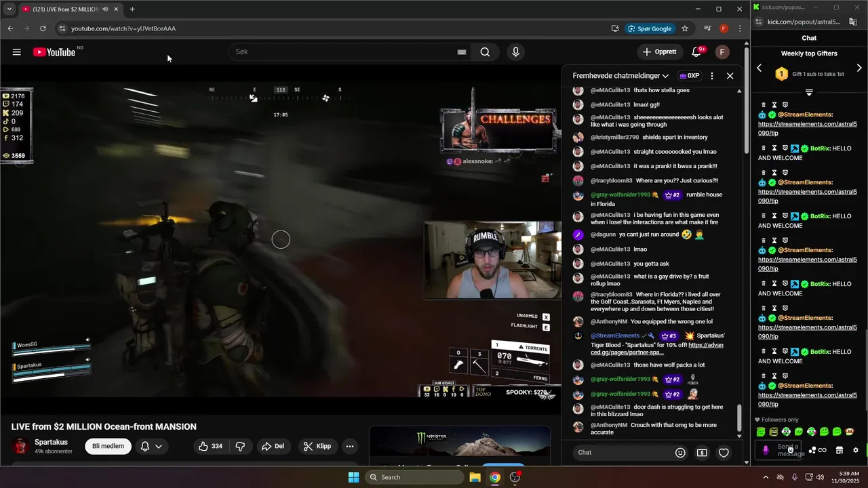Image resolution: width=868 pixels, height=488 pixels.
Task: Click the YouTube address bar URL
Action: 123,28
